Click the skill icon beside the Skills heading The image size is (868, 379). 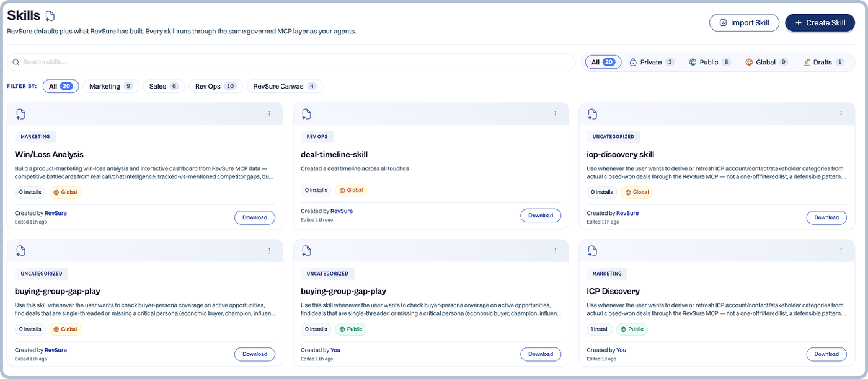click(x=50, y=16)
